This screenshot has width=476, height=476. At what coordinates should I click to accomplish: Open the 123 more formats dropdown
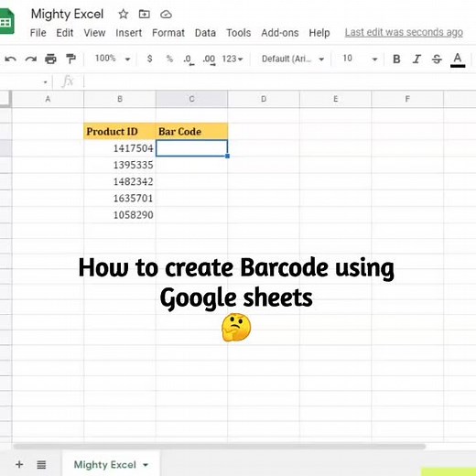233,59
